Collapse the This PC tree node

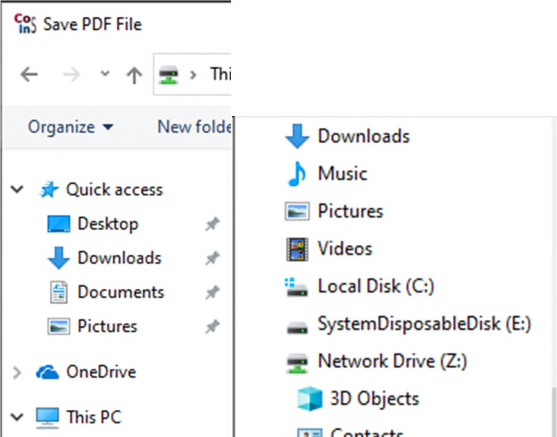click(x=17, y=417)
